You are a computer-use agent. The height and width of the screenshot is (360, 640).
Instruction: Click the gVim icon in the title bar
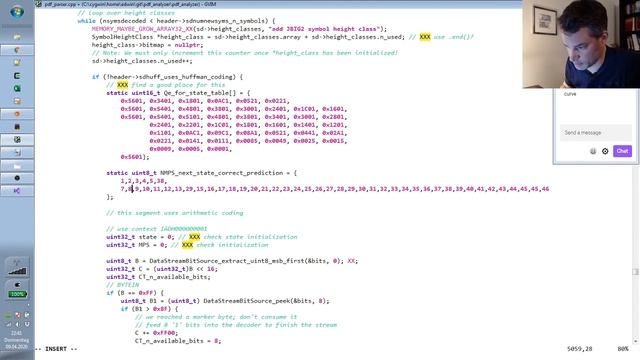pos(39,4)
